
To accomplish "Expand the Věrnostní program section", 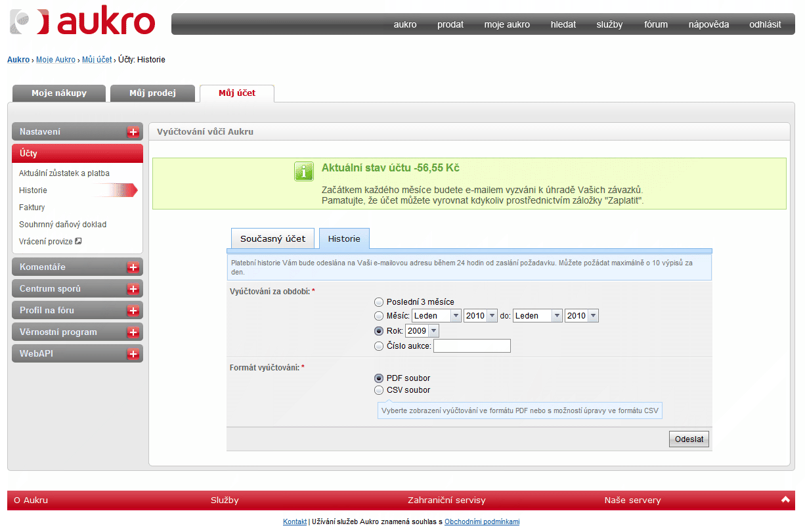I will coord(77,332).
